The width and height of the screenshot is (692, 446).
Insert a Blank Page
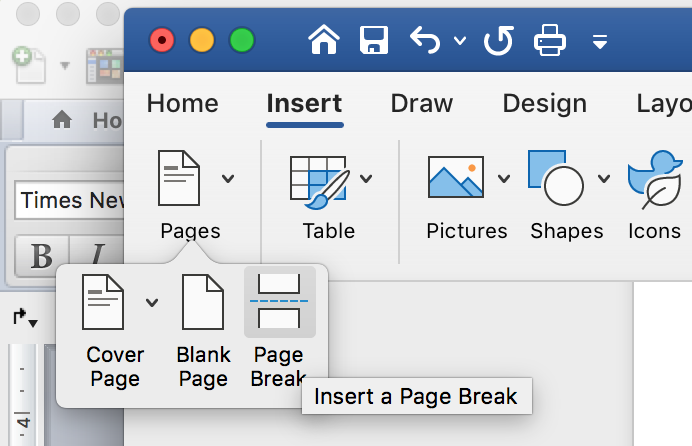point(203,302)
